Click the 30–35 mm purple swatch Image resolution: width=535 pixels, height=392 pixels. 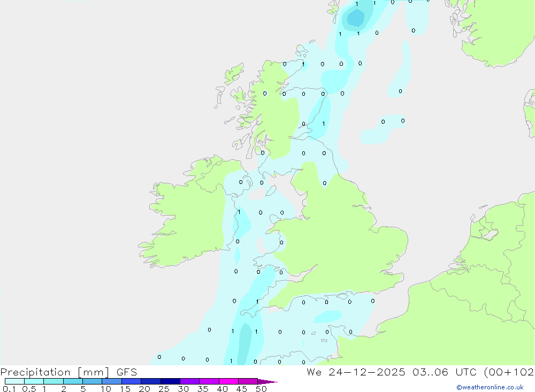click(x=190, y=381)
